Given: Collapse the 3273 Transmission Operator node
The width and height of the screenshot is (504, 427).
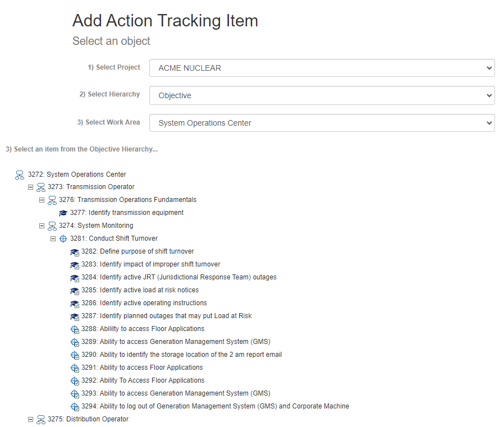Looking at the screenshot, I should (31, 187).
